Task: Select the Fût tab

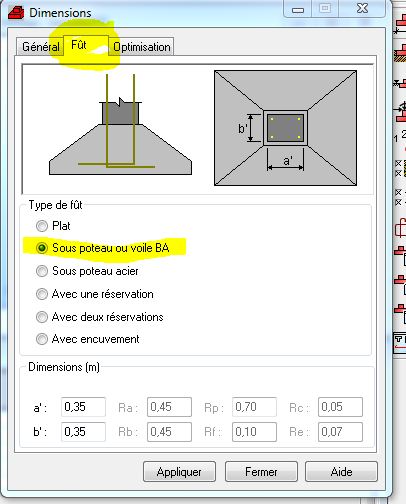Action: [79, 45]
